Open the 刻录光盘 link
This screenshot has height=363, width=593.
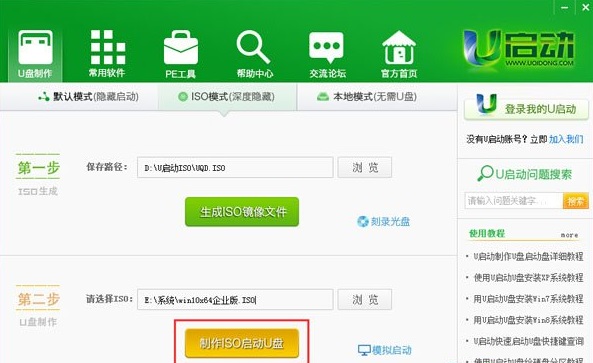pyautogui.click(x=383, y=222)
